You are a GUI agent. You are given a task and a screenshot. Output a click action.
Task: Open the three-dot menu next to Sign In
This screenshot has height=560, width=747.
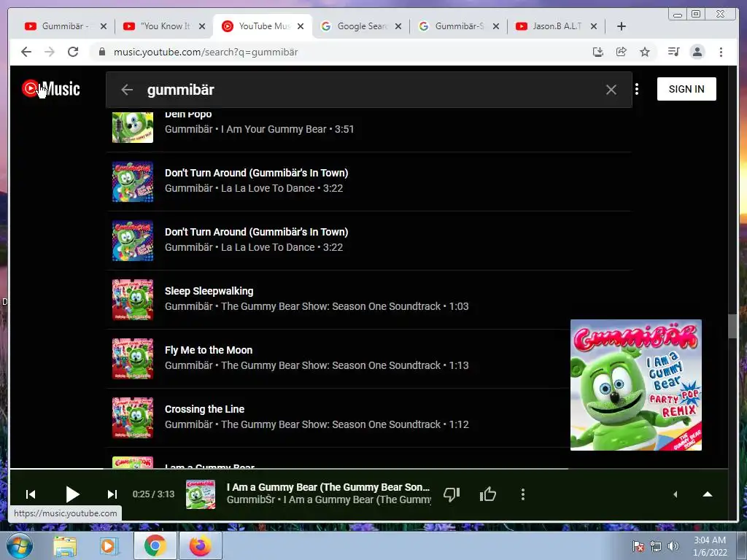point(637,89)
